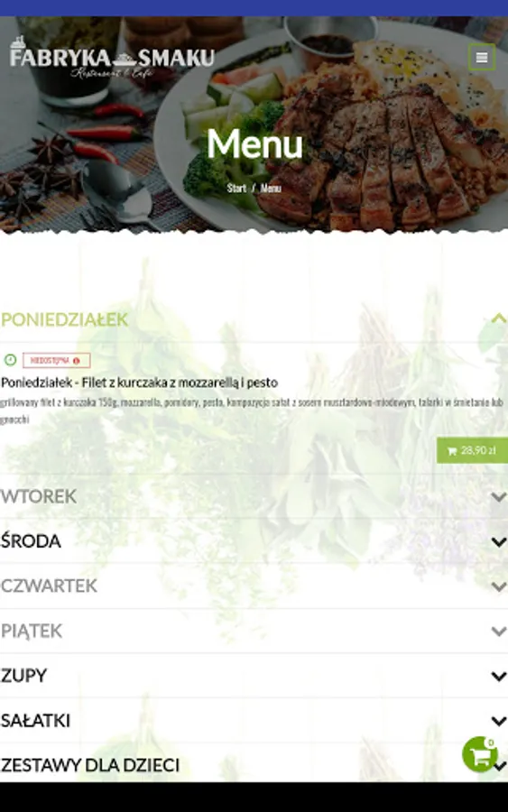Select the Poniedziałek heading

coord(64,319)
